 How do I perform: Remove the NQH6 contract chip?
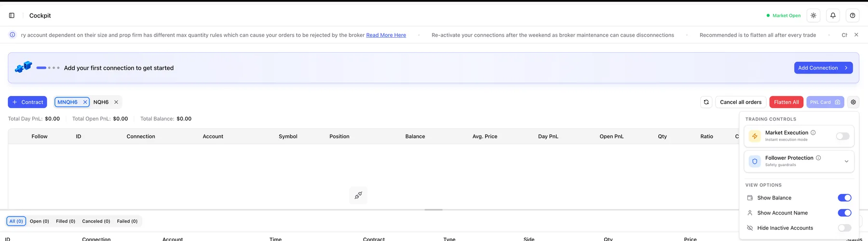pos(116,102)
